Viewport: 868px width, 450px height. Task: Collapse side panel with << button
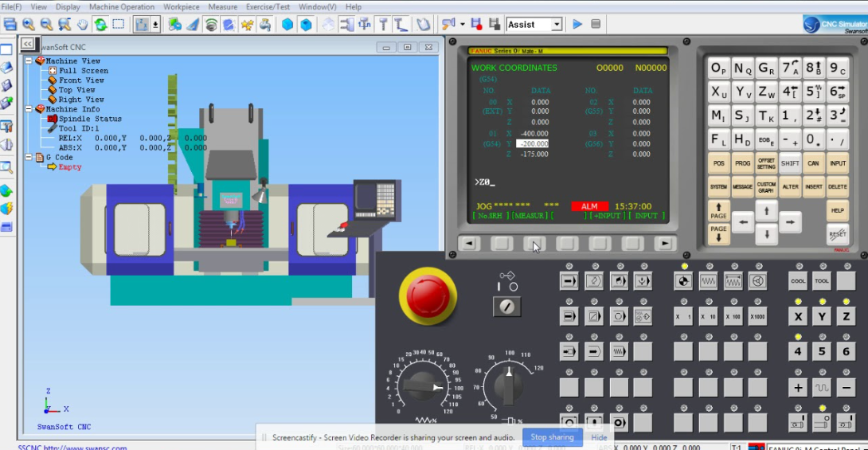tap(28, 45)
